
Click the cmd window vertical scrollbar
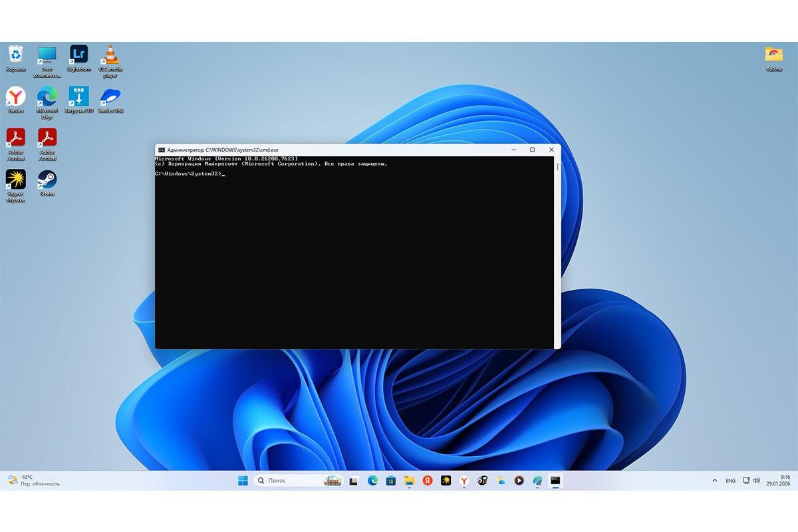(557, 252)
